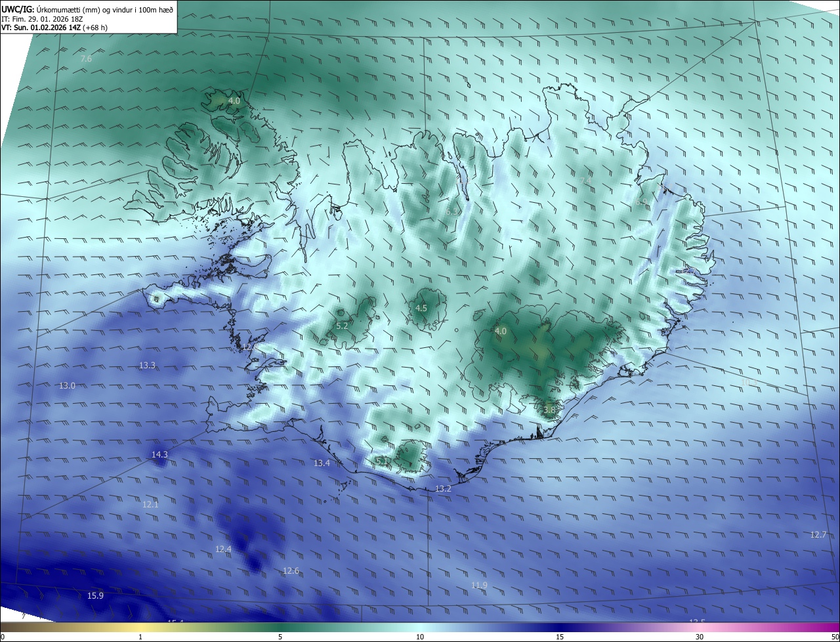This screenshot has width=840, height=642.
Task: Click the 10 label on the colour scale
Action: 420,637
